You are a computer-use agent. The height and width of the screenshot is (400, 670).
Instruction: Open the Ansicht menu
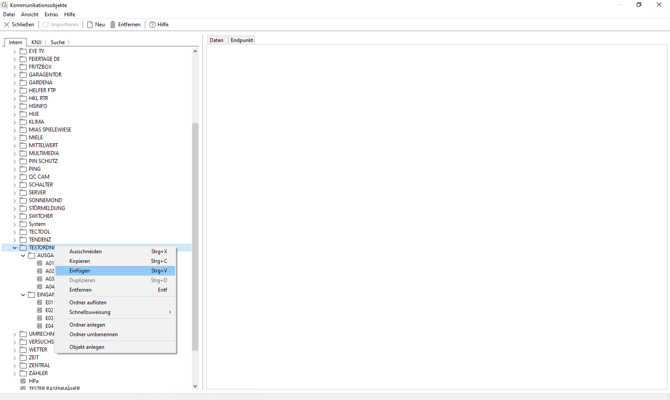pyautogui.click(x=29, y=14)
